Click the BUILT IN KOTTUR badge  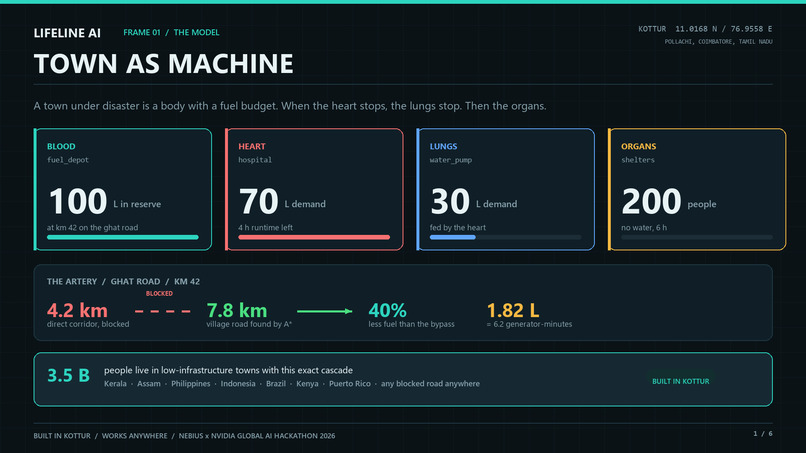pos(681,382)
